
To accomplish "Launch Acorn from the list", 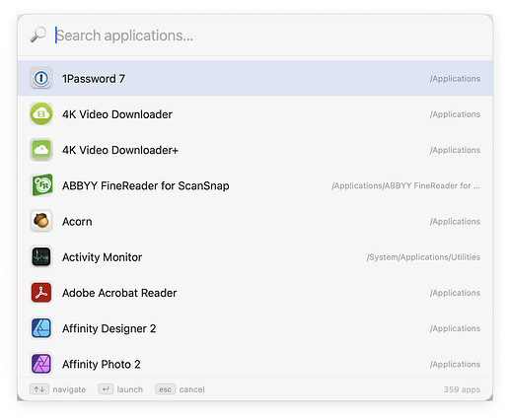I will tap(255, 221).
